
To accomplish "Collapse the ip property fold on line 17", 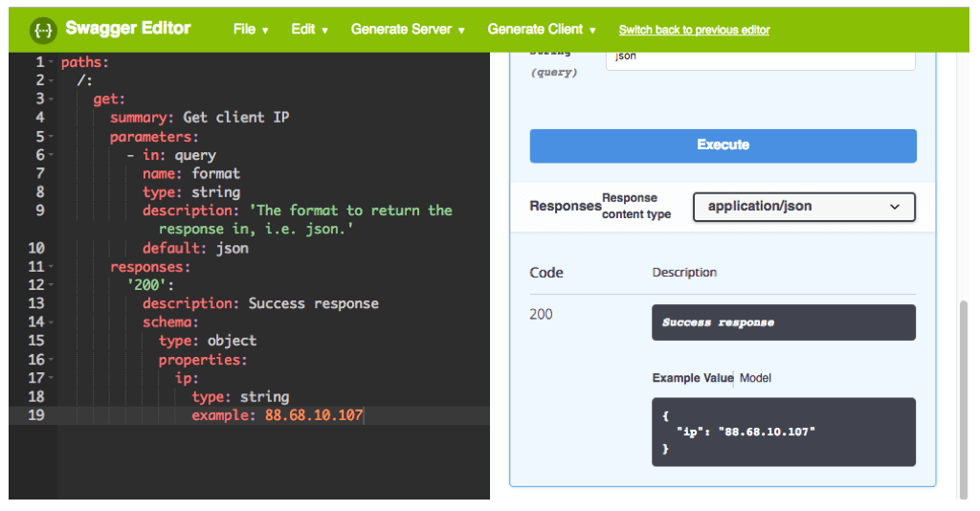I will click(x=51, y=379).
